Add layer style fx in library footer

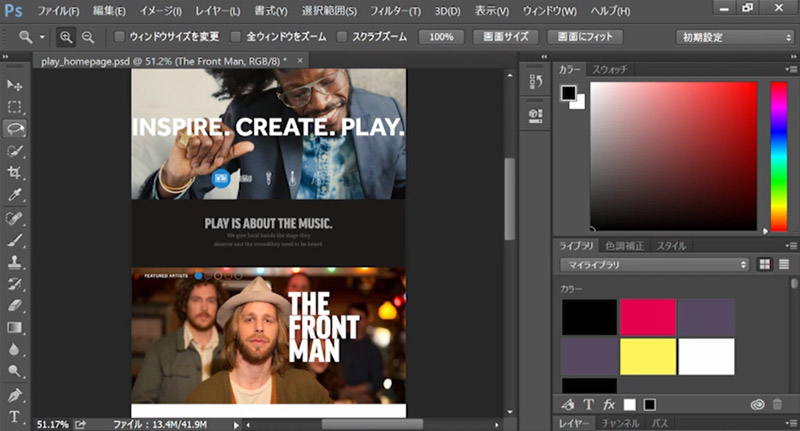click(x=609, y=404)
